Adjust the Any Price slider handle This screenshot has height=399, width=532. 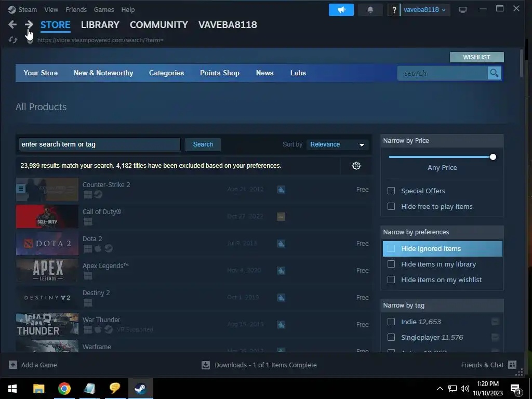point(493,157)
